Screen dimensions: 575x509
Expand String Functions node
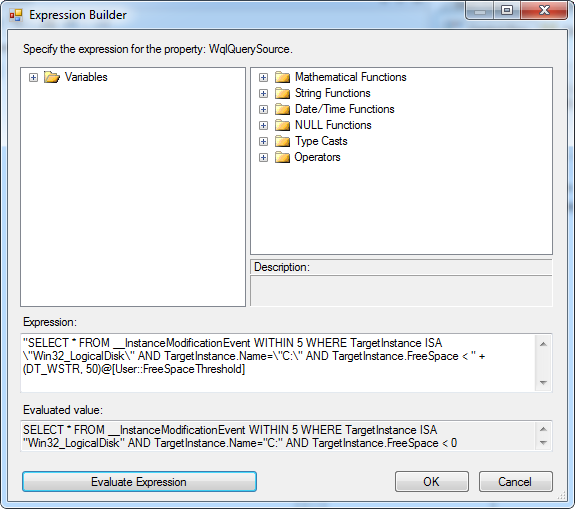click(263, 94)
